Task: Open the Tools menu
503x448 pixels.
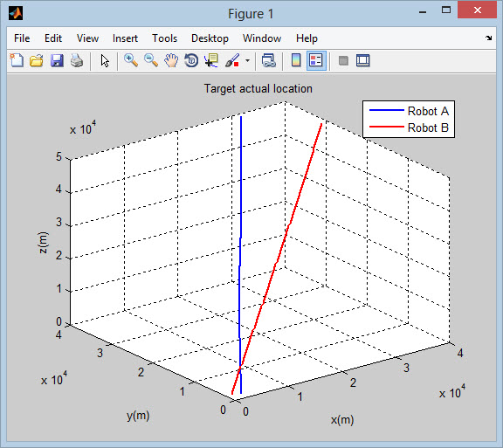Action: [x=164, y=38]
